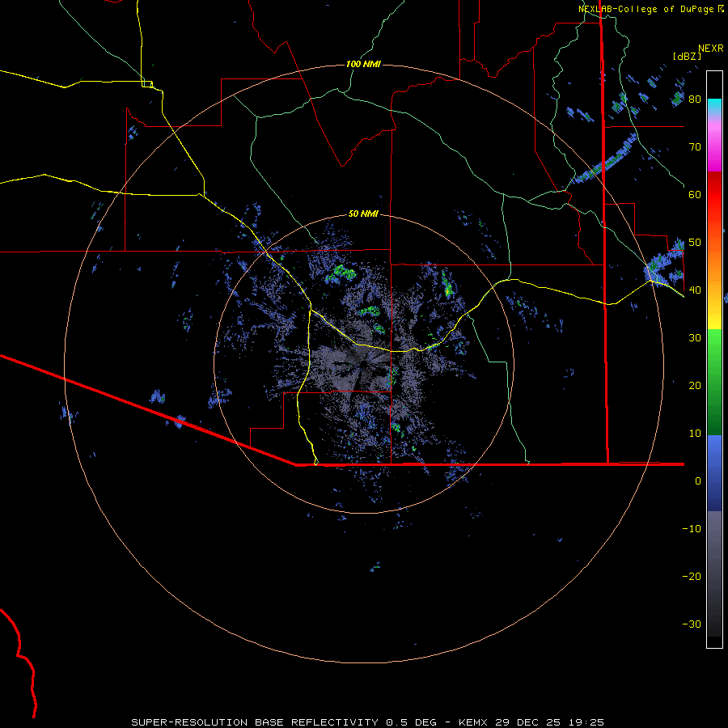Screen dimensions: 728x728
Task: Select the 70 value on the dBZ scale
Action: point(695,147)
